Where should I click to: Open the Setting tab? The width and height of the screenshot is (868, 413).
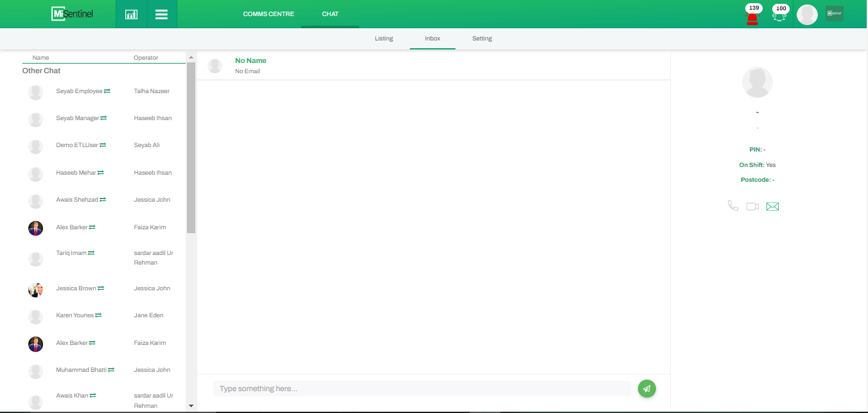click(482, 39)
